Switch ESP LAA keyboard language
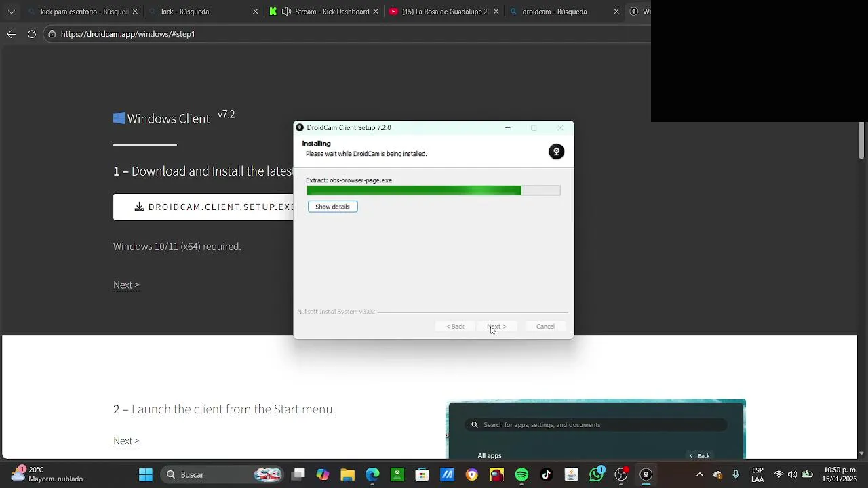Screen dimensions: 868x488 [x=757, y=474]
